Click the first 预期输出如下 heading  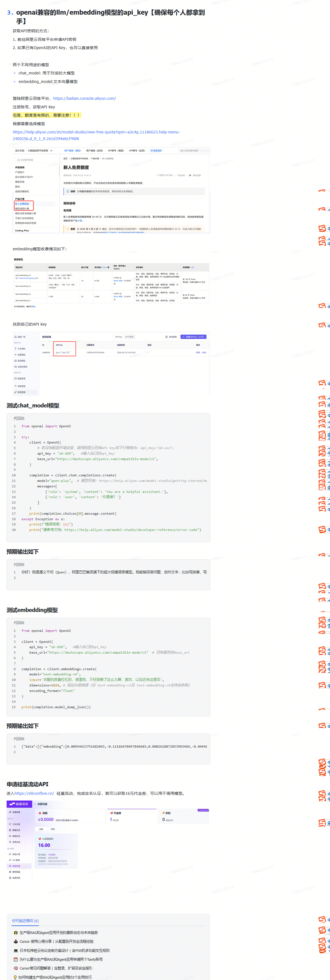click(22, 552)
